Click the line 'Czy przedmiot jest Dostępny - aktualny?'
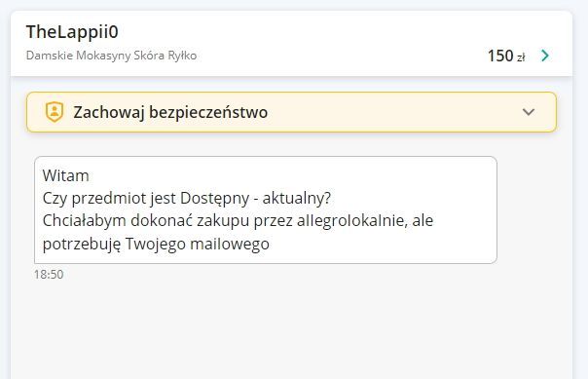Image resolution: width=588 pixels, height=379 pixels. tap(187, 199)
